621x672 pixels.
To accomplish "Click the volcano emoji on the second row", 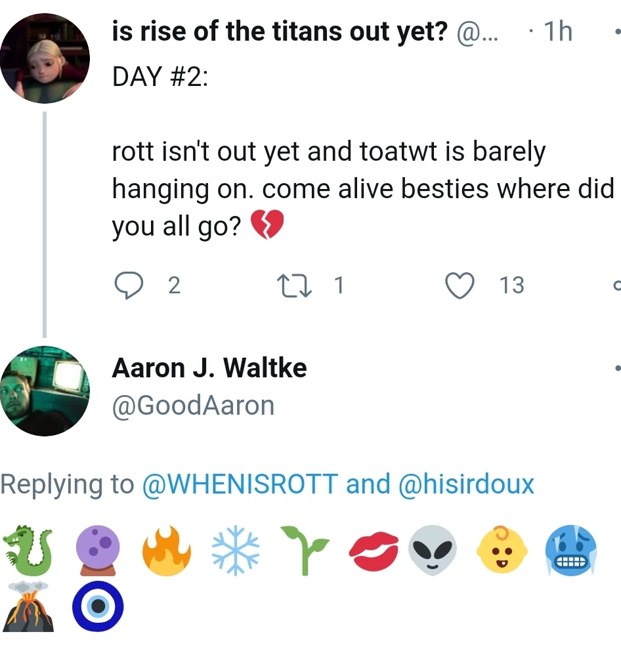I will tap(28, 607).
